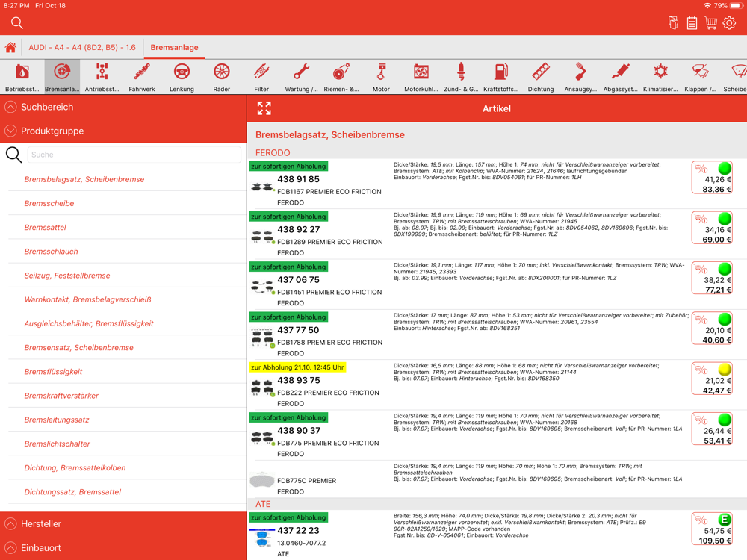This screenshot has height=560, width=747.
Task: Open the shopping cart icon
Action: 711,23
